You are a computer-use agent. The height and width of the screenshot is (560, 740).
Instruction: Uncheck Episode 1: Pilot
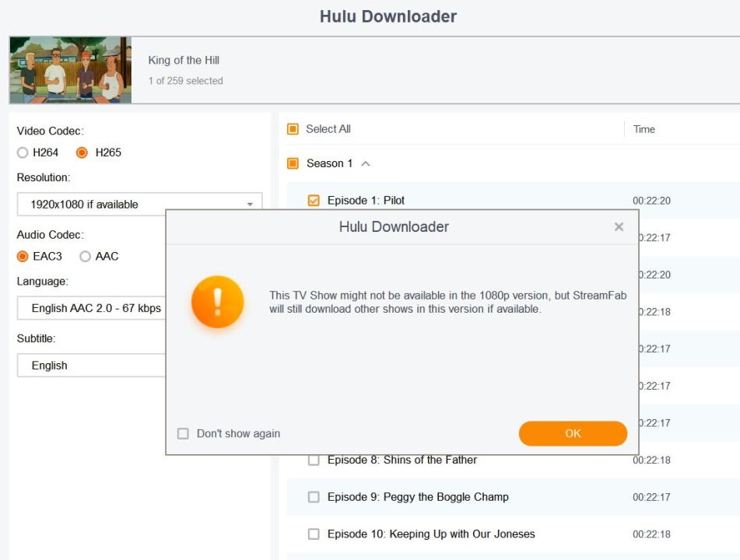pos(314,201)
